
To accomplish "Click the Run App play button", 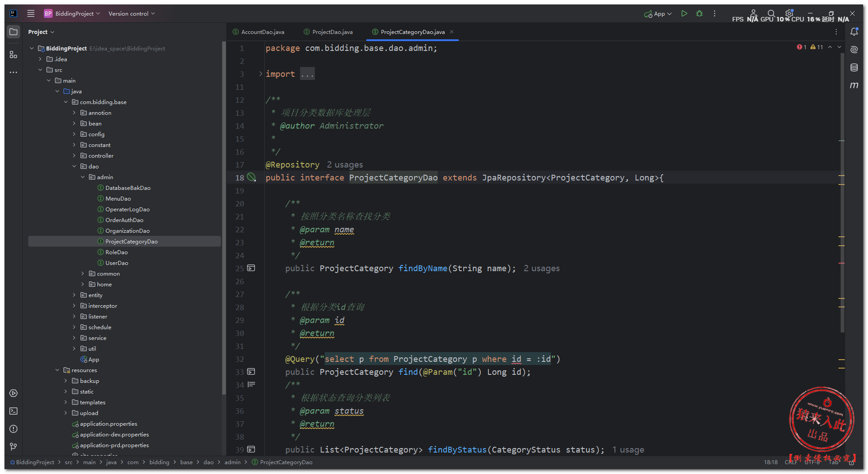I will click(x=684, y=14).
